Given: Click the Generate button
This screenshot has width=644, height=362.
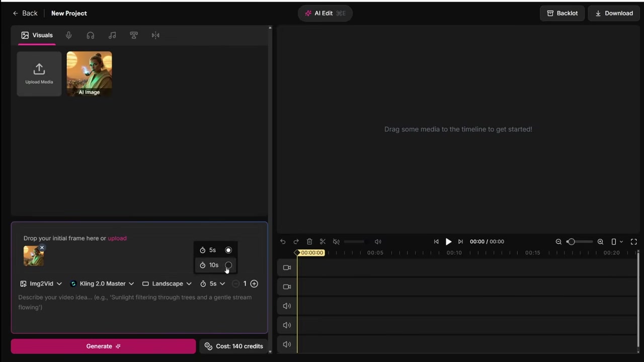Looking at the screenshot, I should (103, 346).
